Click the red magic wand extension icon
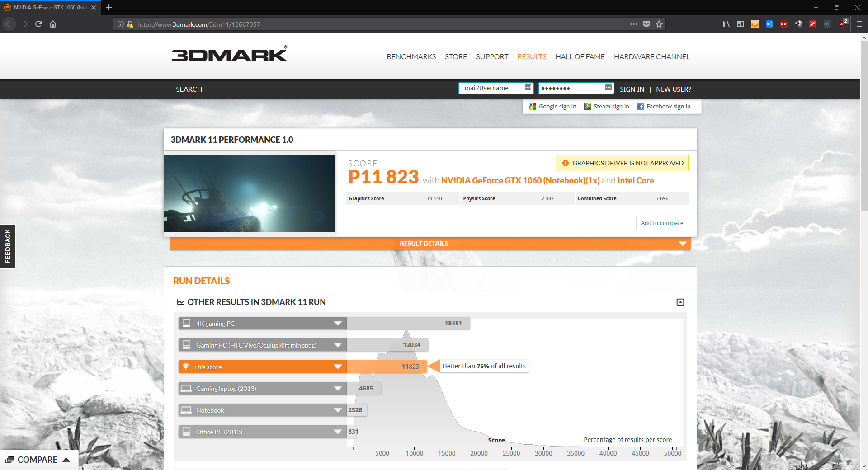This screenshot has height=470, width=868. click(813, 24)
